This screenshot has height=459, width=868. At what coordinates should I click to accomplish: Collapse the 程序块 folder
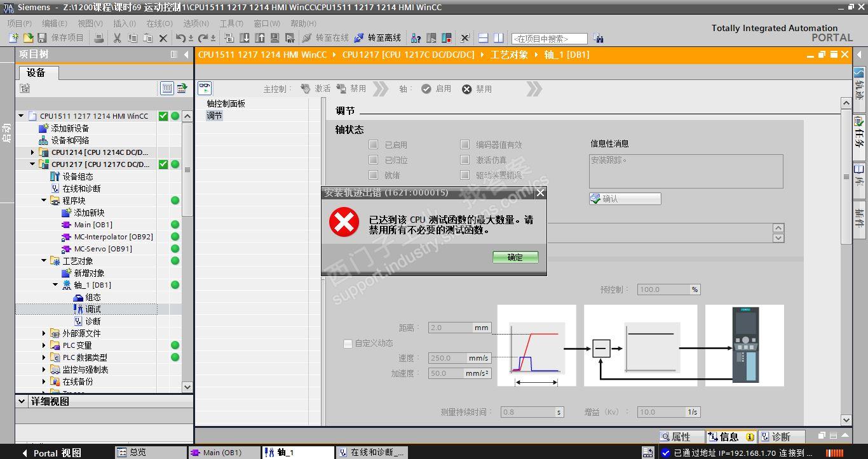(44, 201)
